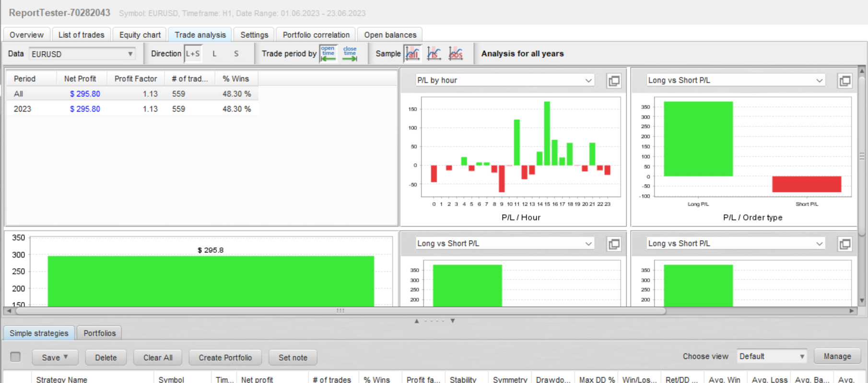The height and width of the screenshot is (383, 868).
Task: Tick the select-all strategies checkbox
Action: (15, 357)
